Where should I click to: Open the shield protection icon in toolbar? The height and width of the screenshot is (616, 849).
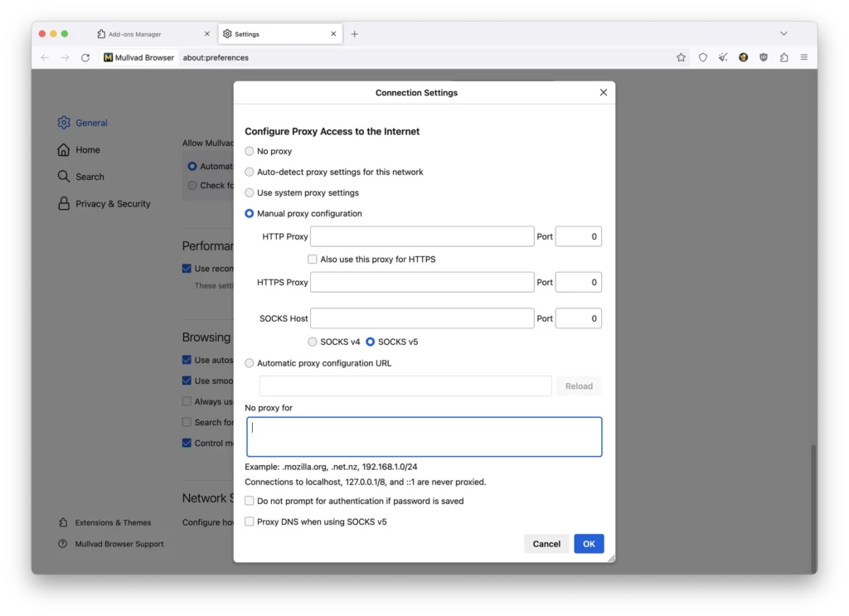tap(702, 57)
